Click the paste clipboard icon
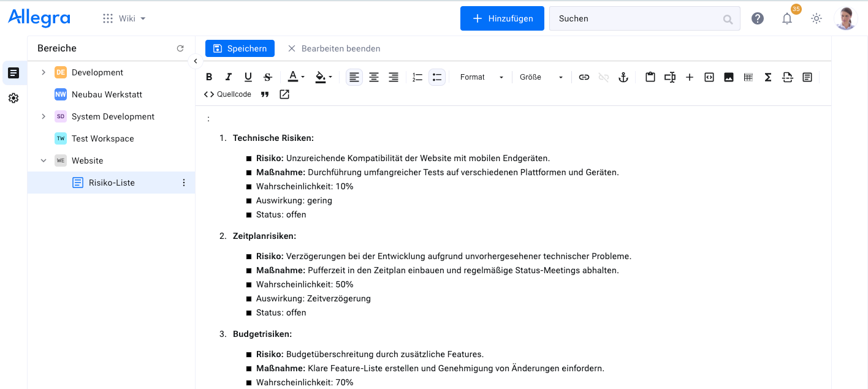This screenshot has height=389, width=868. [x=650, y=77]
